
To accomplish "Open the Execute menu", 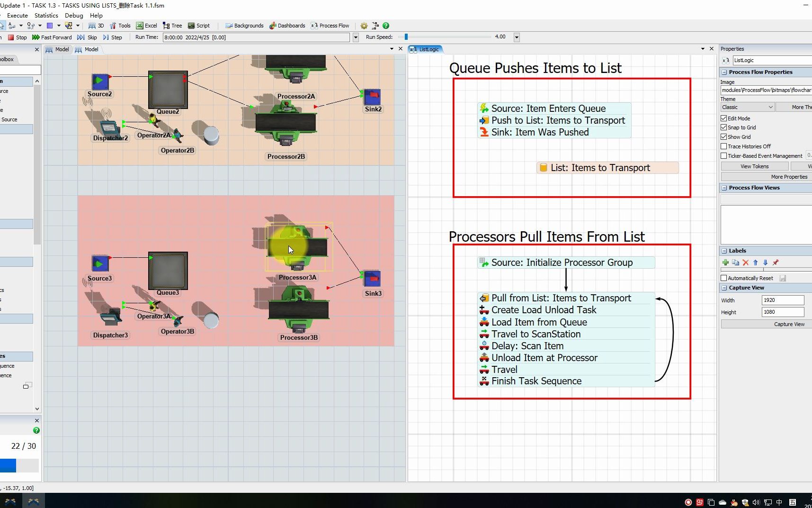I will 18,15.
